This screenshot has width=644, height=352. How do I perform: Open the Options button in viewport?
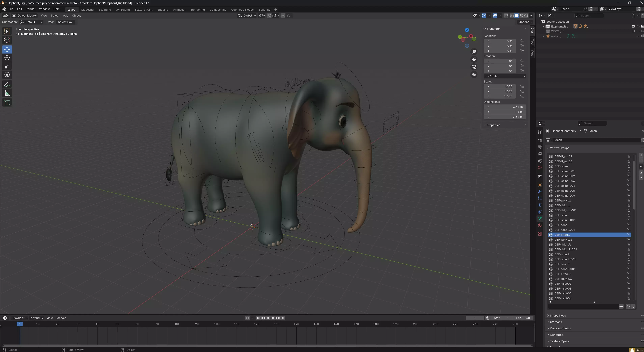(x=526, y=22)
